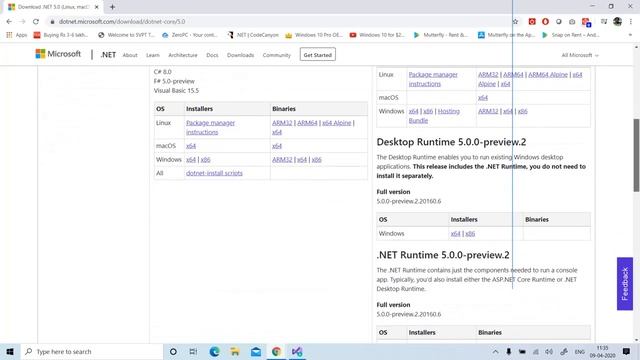Expand the All Microsoft dropdown

tap(580, 55)
